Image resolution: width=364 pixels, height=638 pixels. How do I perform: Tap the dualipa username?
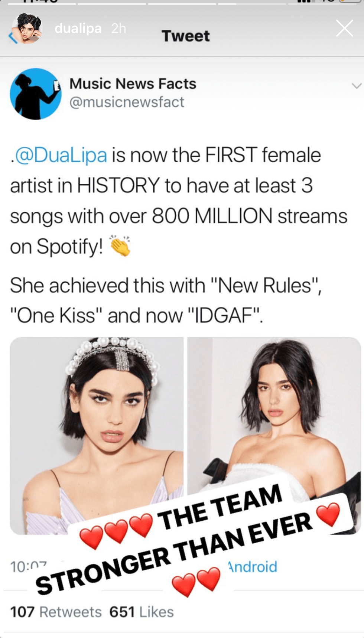(x=78, y=29)
